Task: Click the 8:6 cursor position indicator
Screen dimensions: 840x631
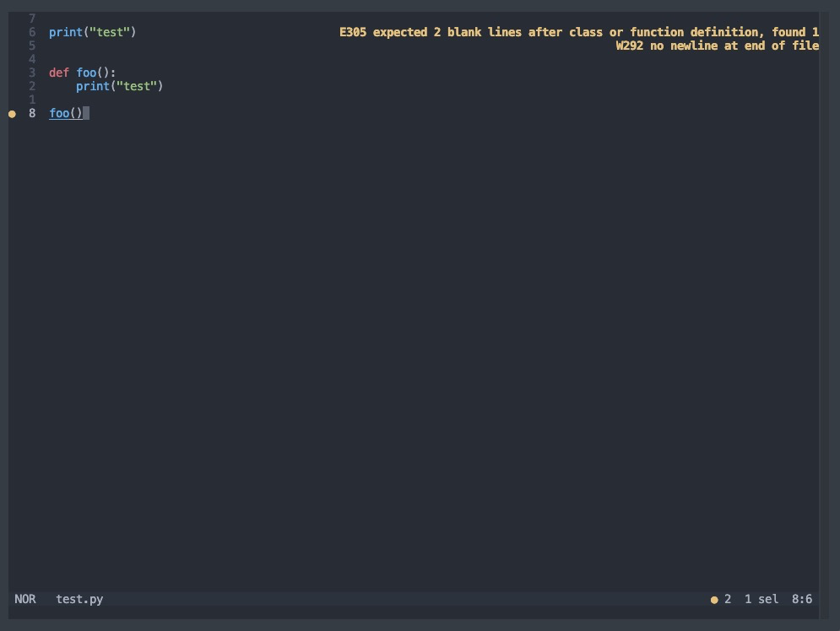Action: (x=802, y=600)
